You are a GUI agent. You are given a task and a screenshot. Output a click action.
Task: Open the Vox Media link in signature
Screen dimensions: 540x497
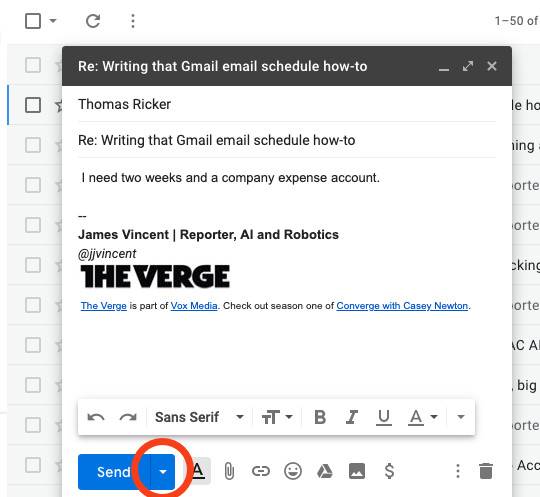pyautogui.click(x=194, y=306)
